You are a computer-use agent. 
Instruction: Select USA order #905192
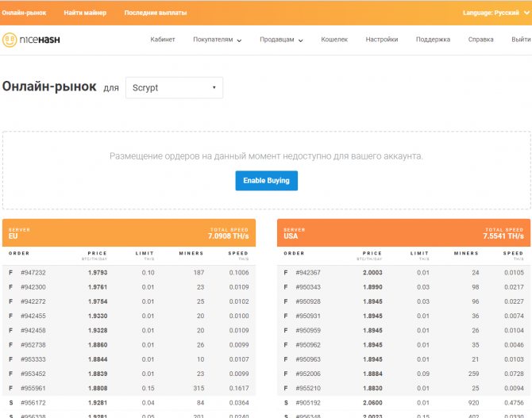point(403,403)
